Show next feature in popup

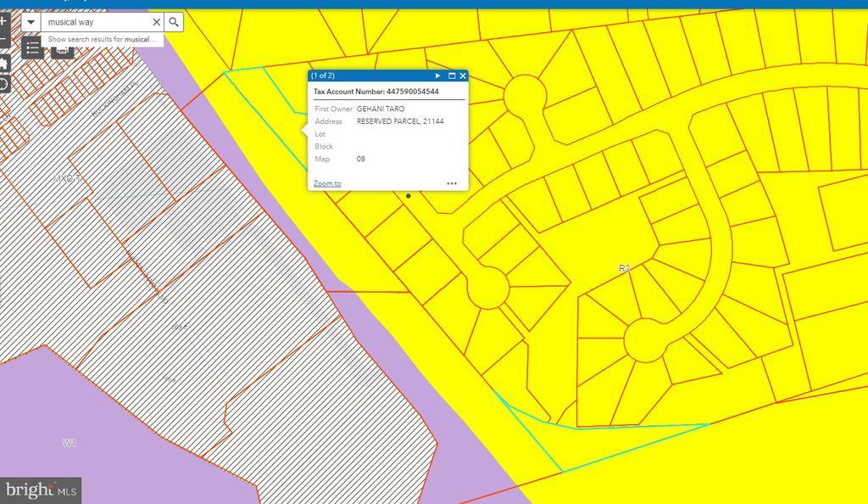(437, 76)
